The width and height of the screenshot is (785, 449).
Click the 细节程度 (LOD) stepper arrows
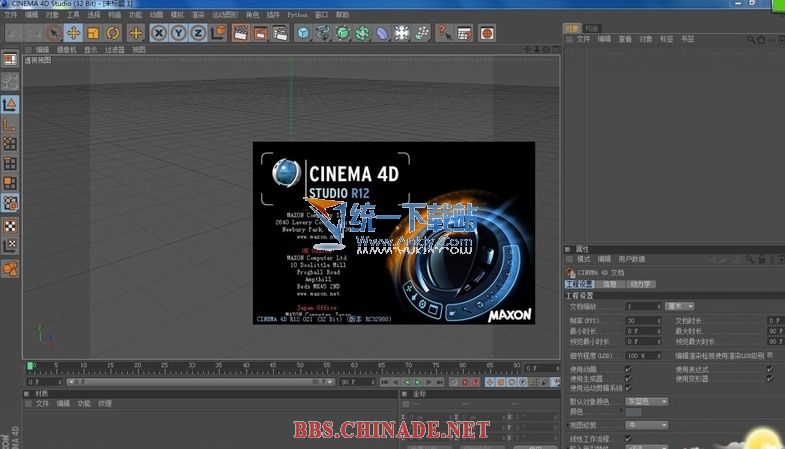coord(659,355)
